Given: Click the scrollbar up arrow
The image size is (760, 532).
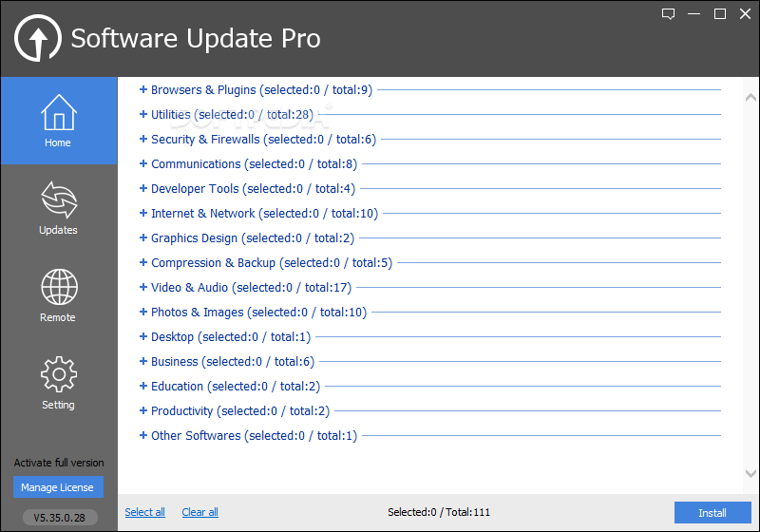Looking at the screenshot, I should (750, 98).
